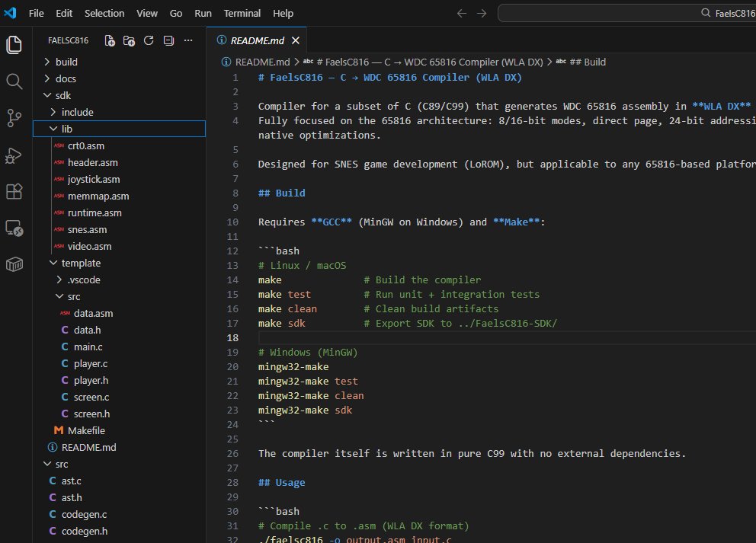Viewport: 756px width, 543px height.
Task: Open data.asm in template src
Action: click(x=93, y=313)
